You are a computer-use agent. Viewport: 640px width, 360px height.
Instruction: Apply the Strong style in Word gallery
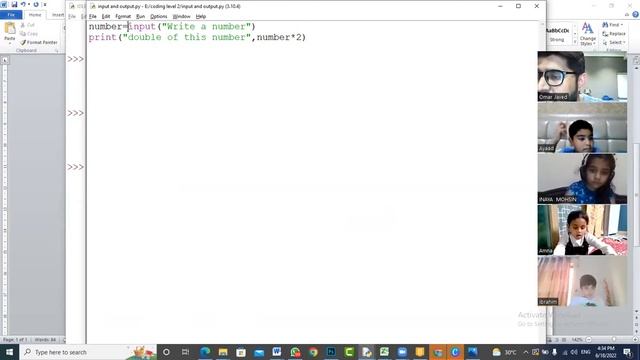[557, 35]
